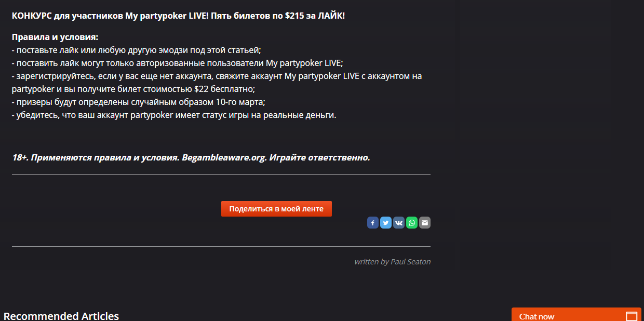Viewport: 644px width, 321px height.
Task: Click the 'Поделиться в моей ленте' button
Action: click(x=276, y=209)
